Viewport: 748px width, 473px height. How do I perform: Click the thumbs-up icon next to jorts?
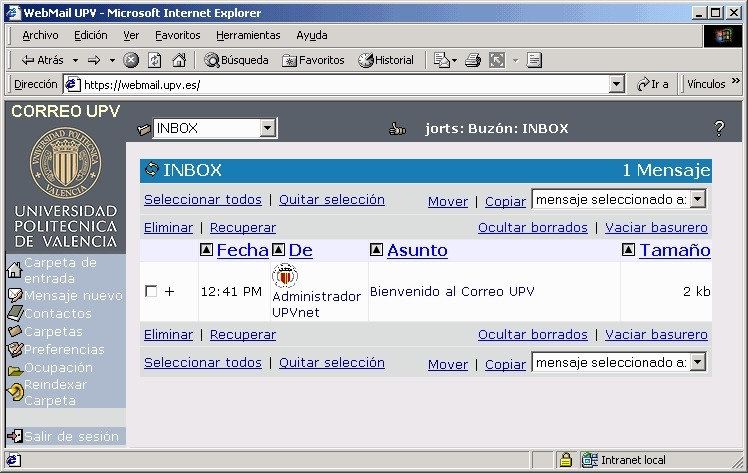pos(397,129)
